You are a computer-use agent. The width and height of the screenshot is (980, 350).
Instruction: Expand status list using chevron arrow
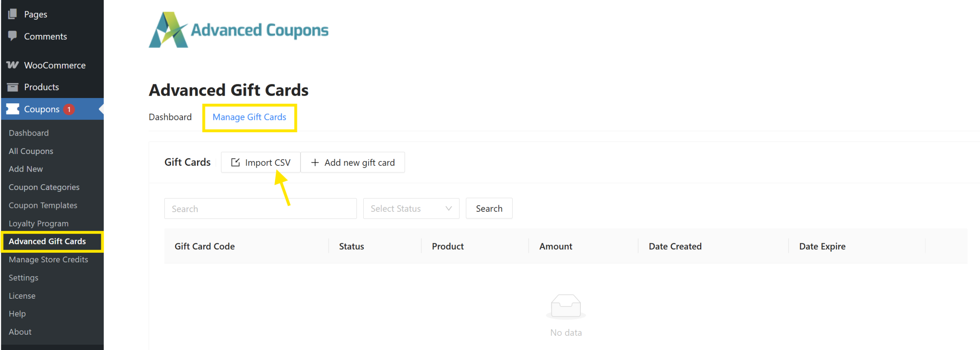pos(449,209)
